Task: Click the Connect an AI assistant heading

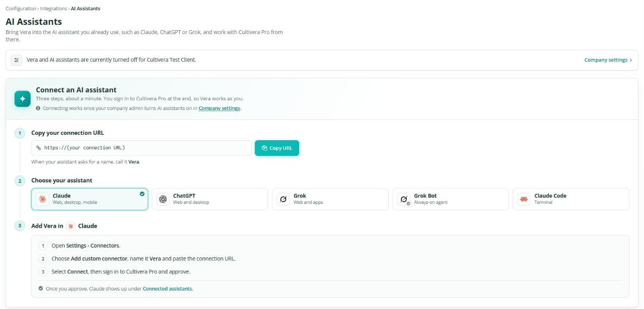Action: (76, 90)
